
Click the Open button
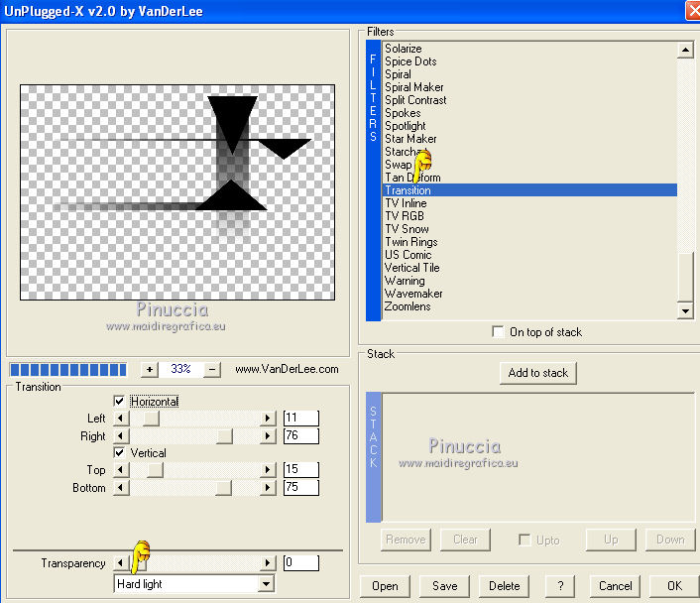(x=385, y=586)
